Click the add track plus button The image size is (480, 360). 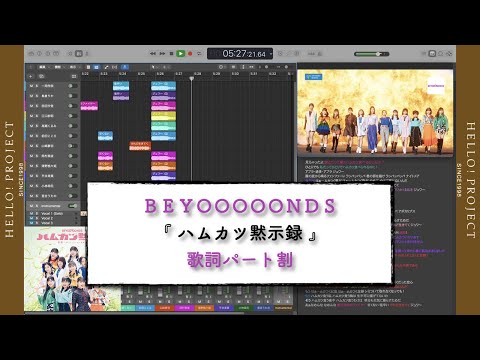point(31,76)
